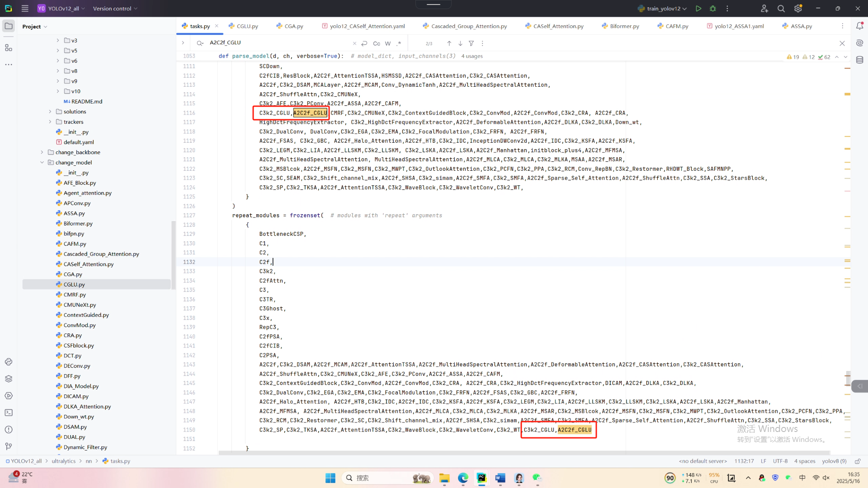The width and height of the screenshot is (868, 488).
Task: Run train_yolov12 with the play icon
Action: (x=698, y=9)
